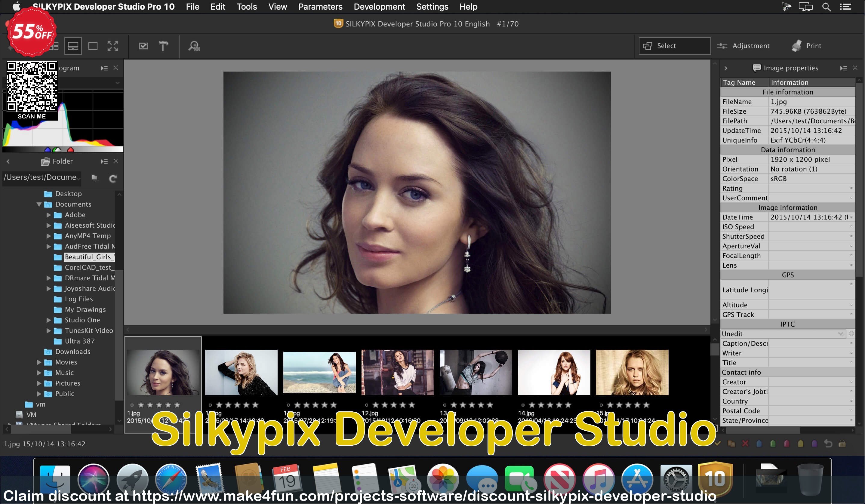Open the Music app in the Dock
865x504 pixels.
click(599, 479)
